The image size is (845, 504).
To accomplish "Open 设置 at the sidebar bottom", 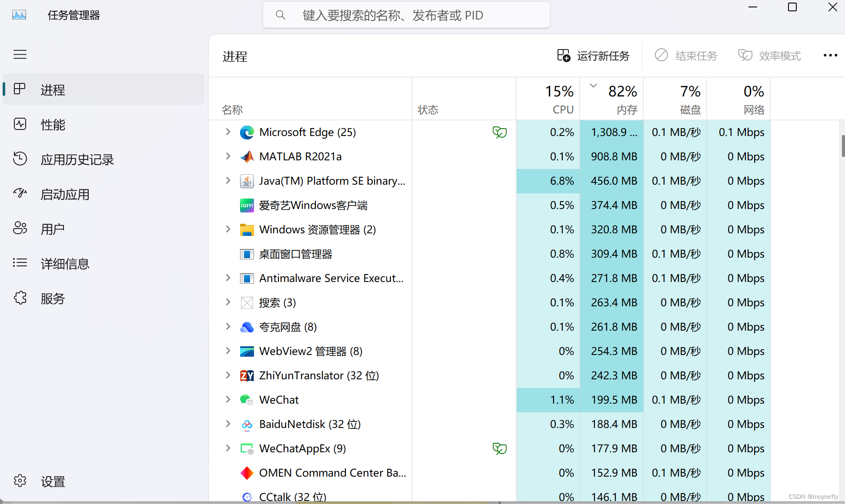I will coord(104,481).
